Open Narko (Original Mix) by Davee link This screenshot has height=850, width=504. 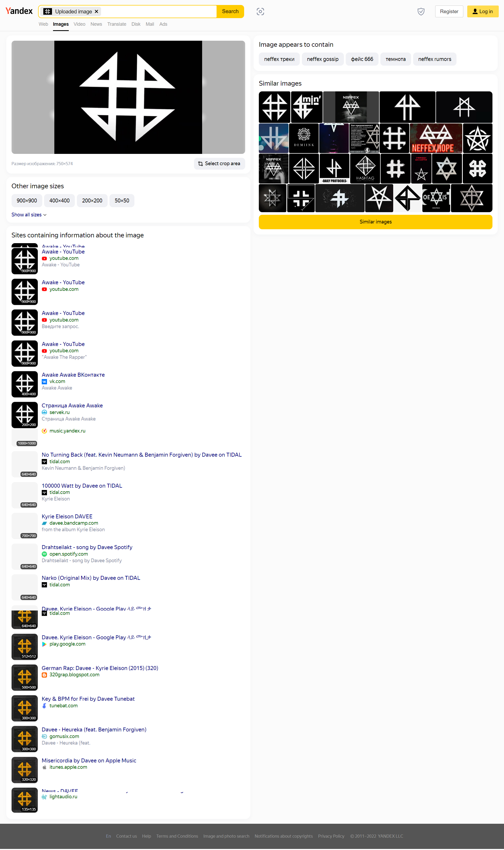pyautogui.click(x=91, y=578)
